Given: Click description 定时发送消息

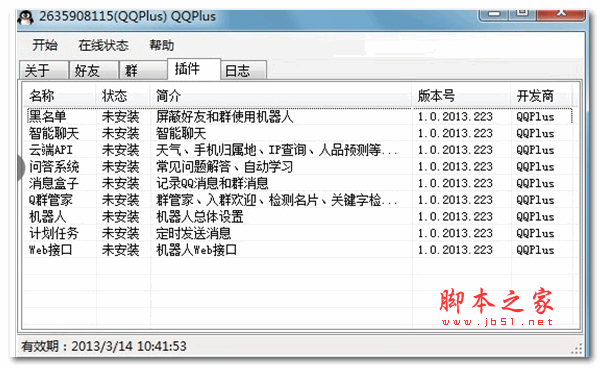Looking at the screenshot, I should (193, 233).
